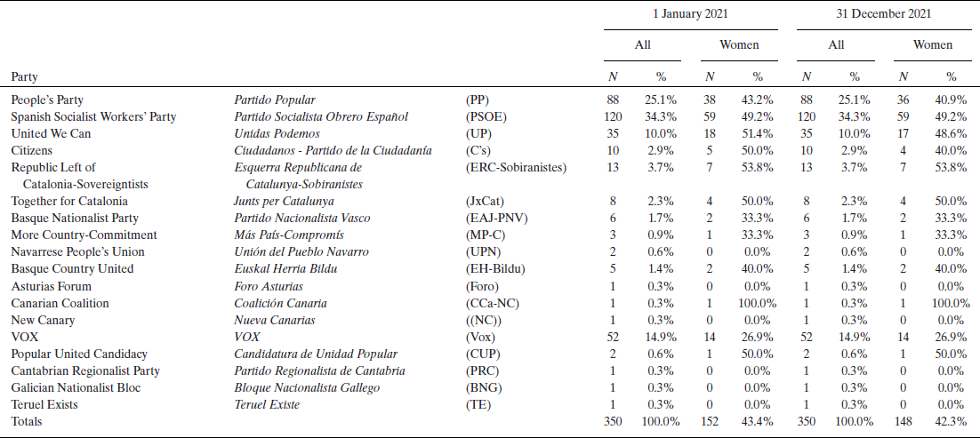Click the "42.3%" total women percentage
This screenshot has width=980, height=438.
pos(950,421)
